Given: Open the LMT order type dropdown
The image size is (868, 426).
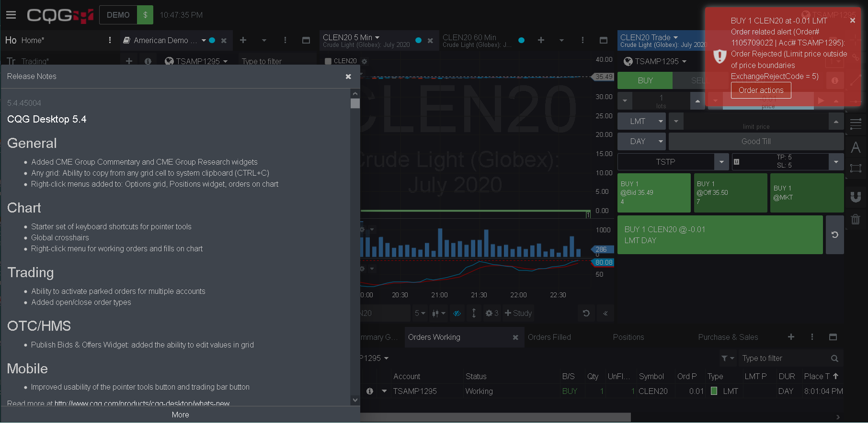Looking at the screenshot, I should pyautogui.click(x=642, y=122).
